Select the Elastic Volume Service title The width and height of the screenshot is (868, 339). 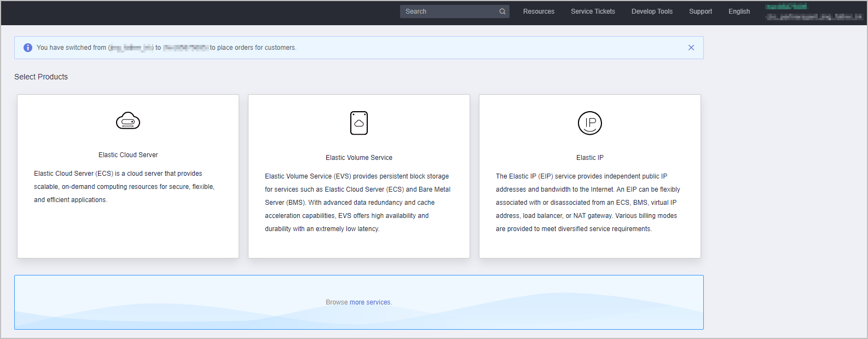(x=359, y=158)
